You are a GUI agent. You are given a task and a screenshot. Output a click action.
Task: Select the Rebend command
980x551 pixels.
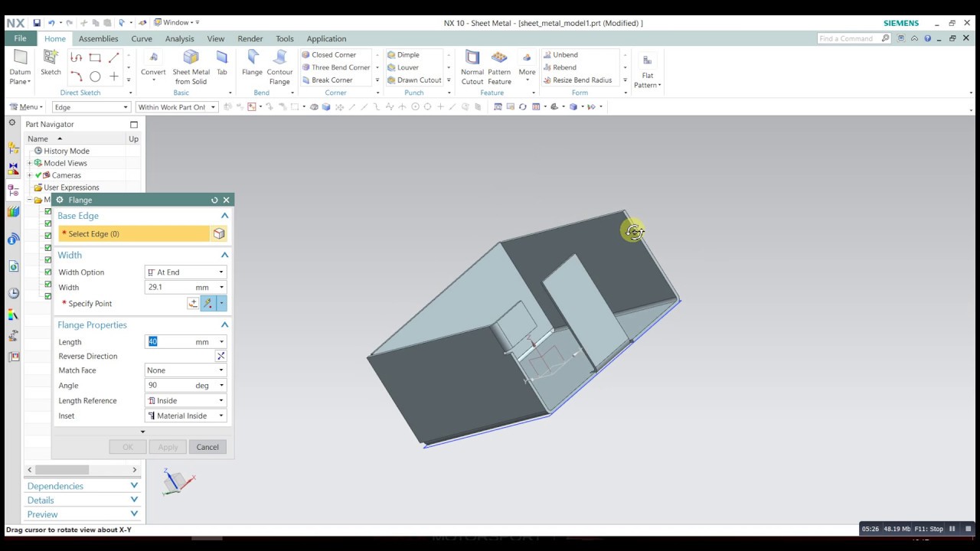tap(559, 67)
